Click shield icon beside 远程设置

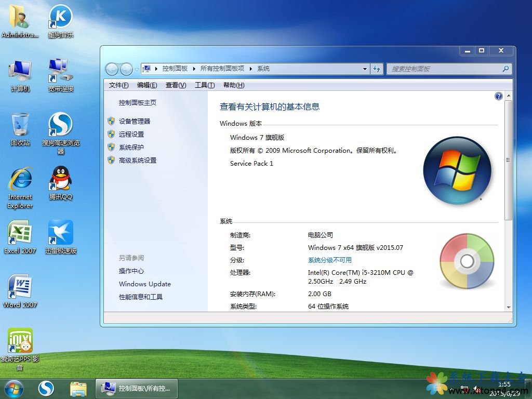coord(111,134)
